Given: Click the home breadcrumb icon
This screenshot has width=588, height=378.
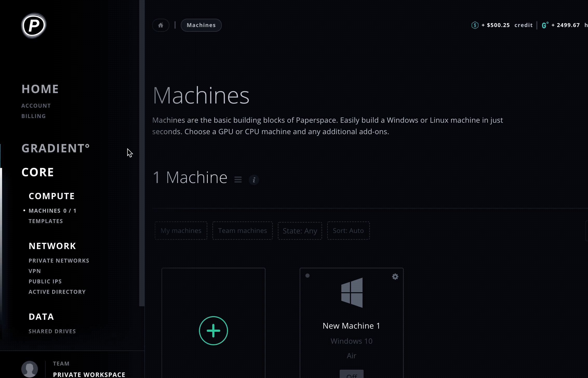Looking at the screenshot, I should click(161, 25).
